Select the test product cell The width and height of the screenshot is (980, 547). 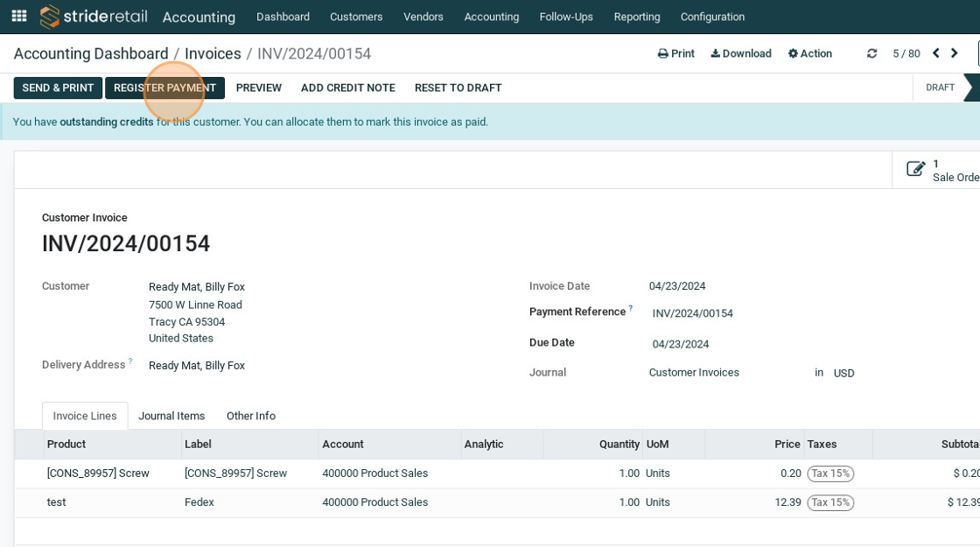[56, 502]
